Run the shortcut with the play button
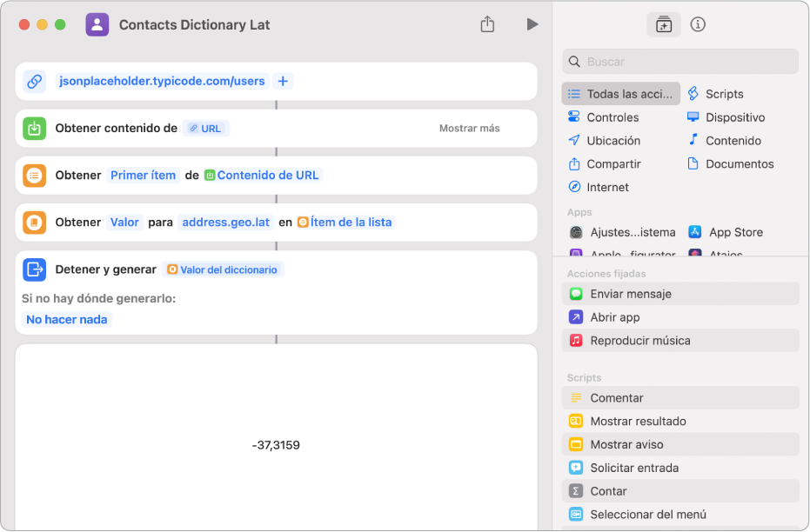Viewport: 810px width, 532px height. coord(532,24)
